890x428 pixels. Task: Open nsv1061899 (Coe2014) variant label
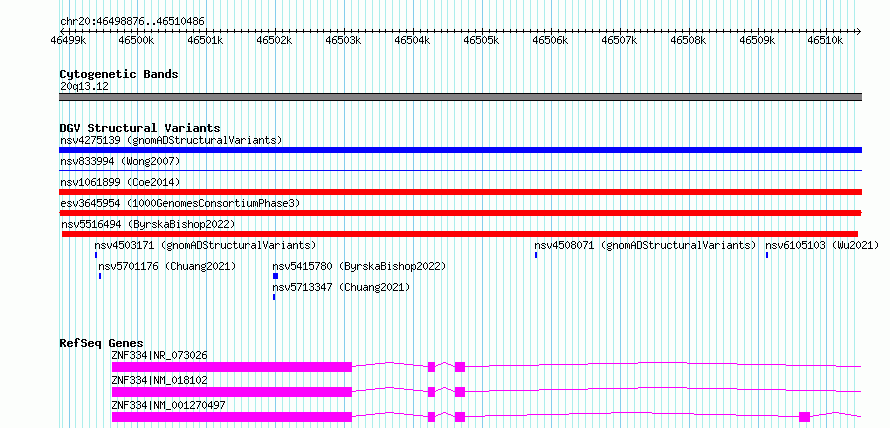(x=120, y=182)
